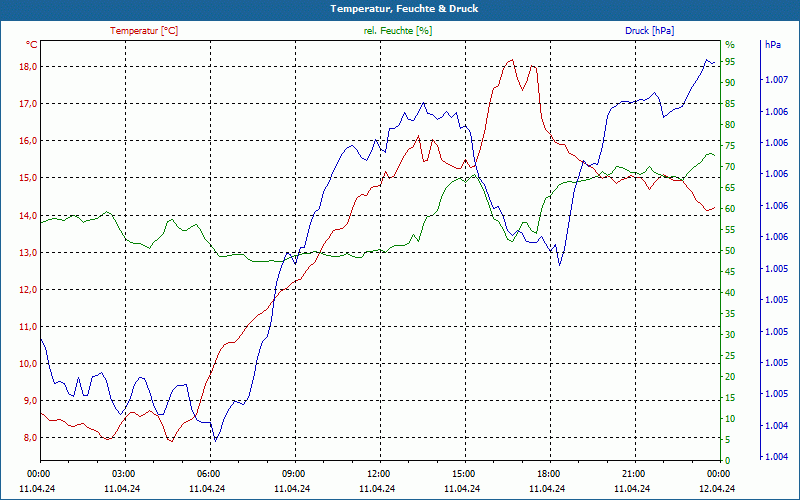Image resolution: width=800 pixels, height=500 pixels.
Task: Click the '09:00' time axis label
Action: (295, 473)
